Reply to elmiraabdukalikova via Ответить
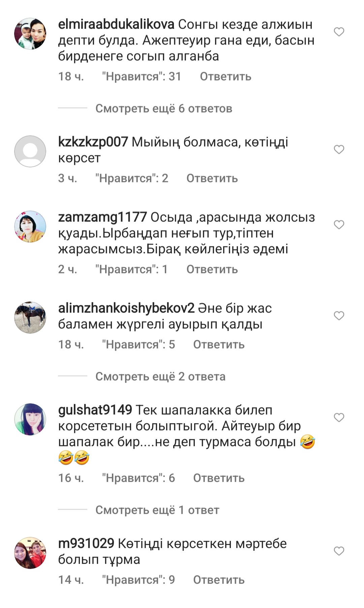Viewport: 364px width, 608px height. [225, 77]
